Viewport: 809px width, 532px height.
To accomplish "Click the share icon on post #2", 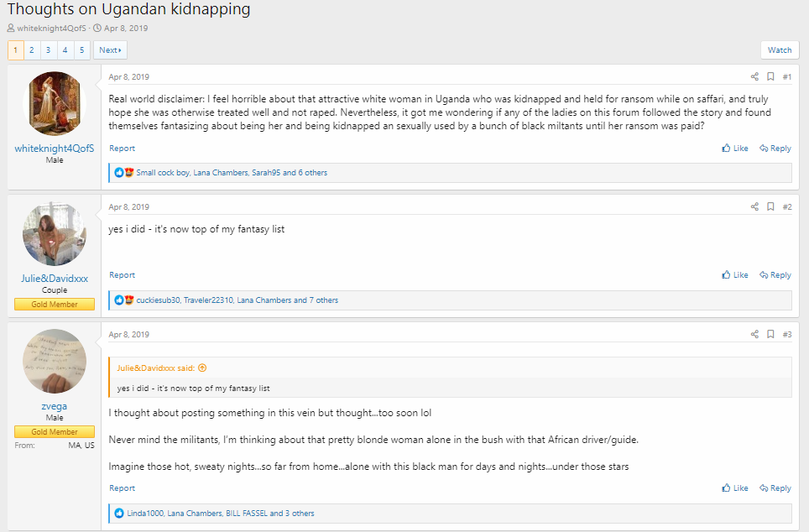I will pyautogui.click(x=754, y=207).
